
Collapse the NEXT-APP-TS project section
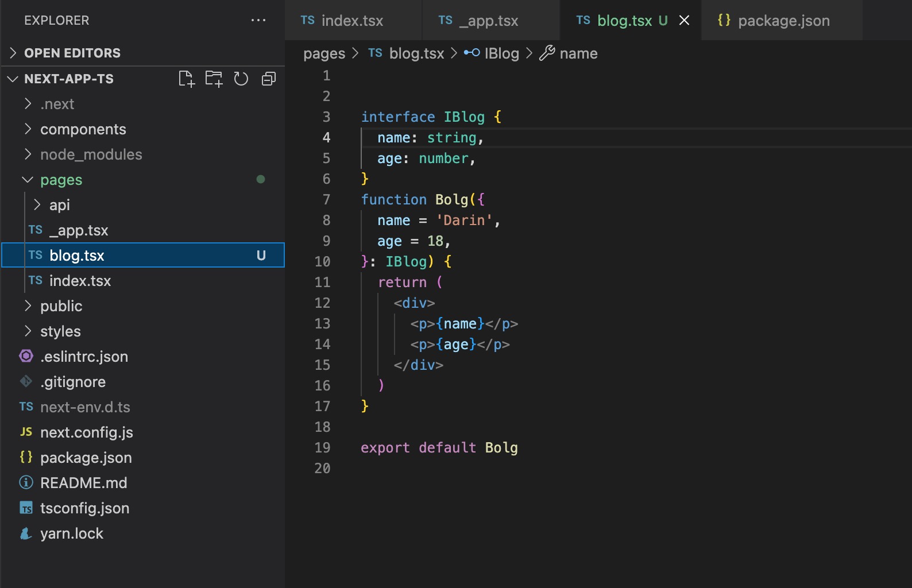13,79
